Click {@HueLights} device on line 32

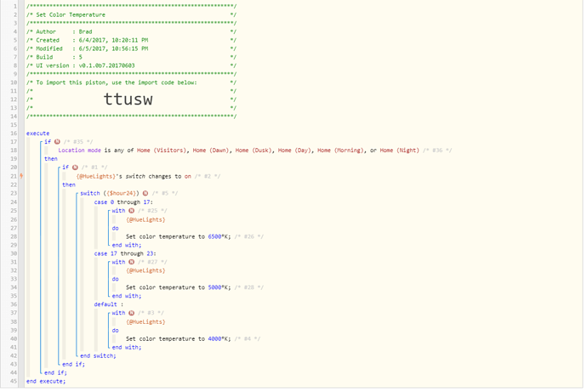[x=145, y=270]
